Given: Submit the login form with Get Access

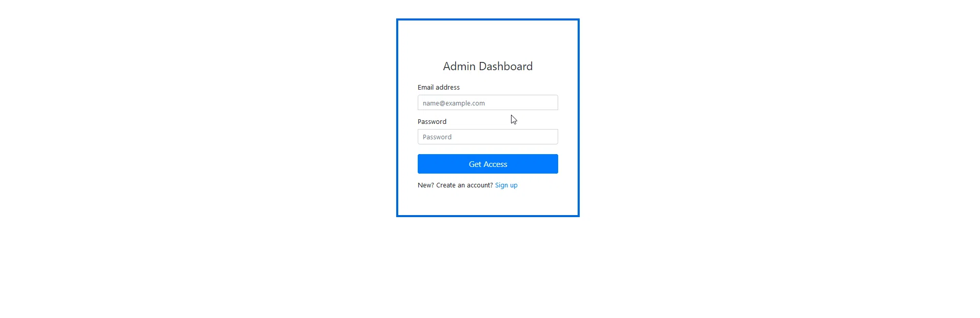Looking at the screenshot, I should (487, 164).
